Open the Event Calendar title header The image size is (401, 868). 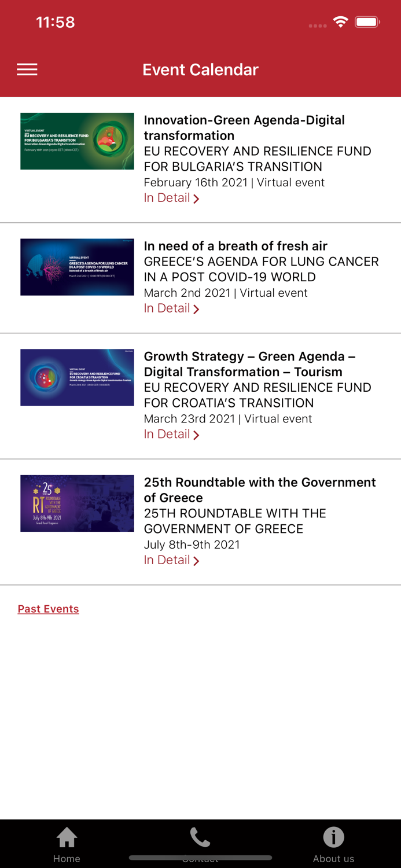200,69
